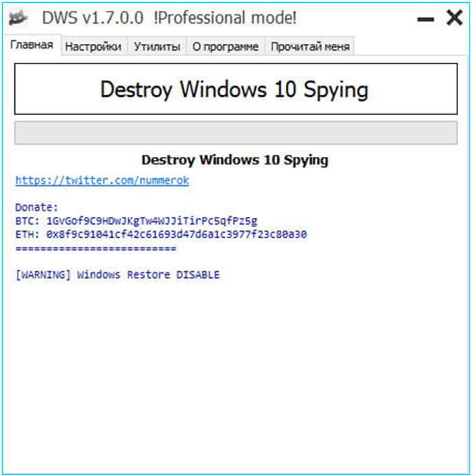Click the Donate: label in the log
The height and width of the screenshot is (476, 473).
36,208
